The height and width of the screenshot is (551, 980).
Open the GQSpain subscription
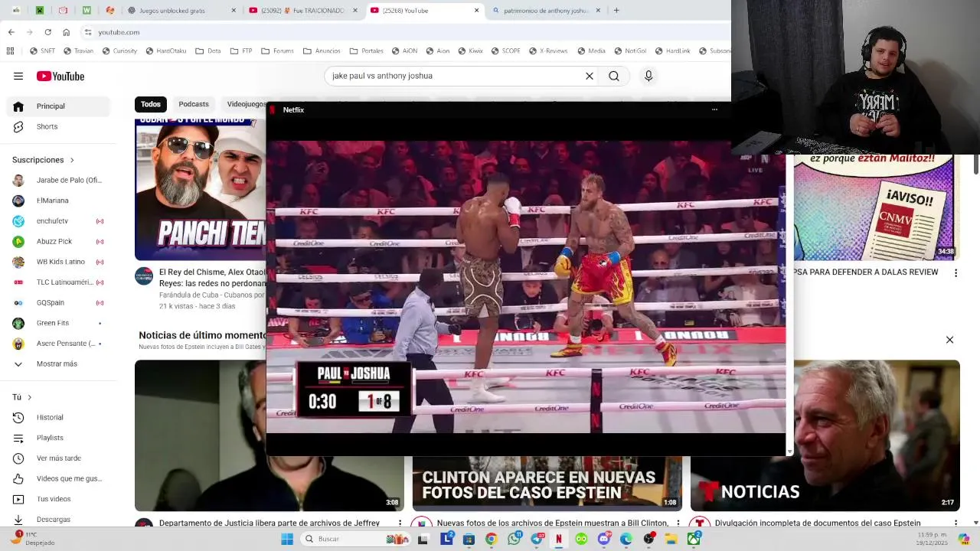(58, 302)
